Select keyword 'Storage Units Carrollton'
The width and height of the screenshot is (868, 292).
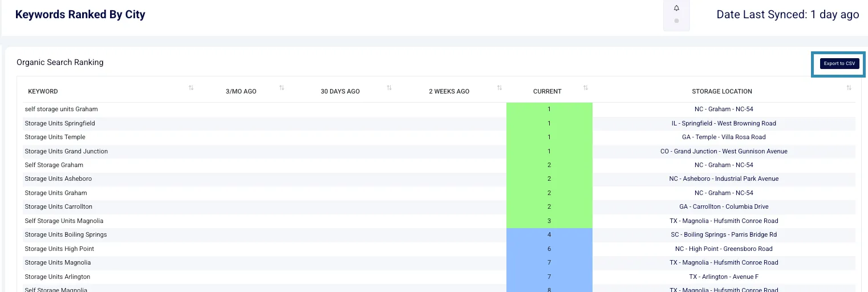point(58,206)
